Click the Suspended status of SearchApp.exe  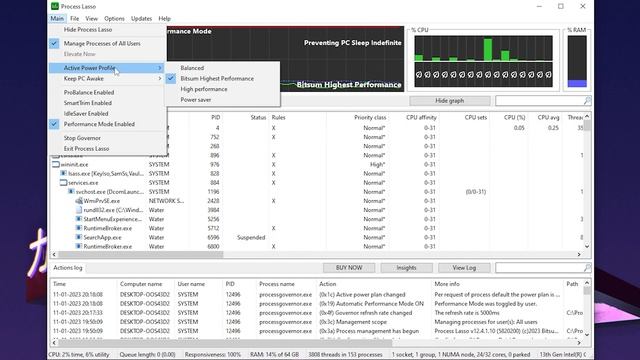251,238
